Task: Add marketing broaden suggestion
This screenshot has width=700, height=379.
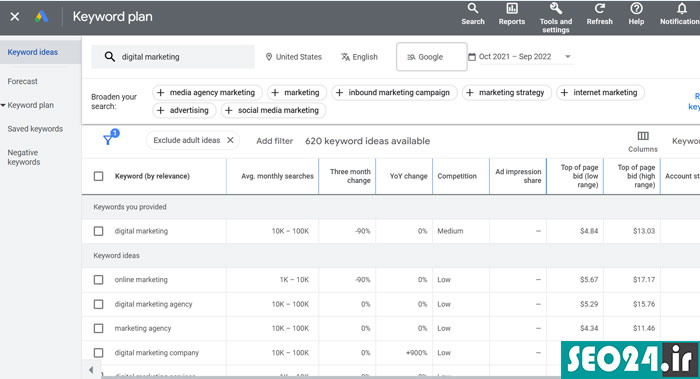Action: [297, 92]
